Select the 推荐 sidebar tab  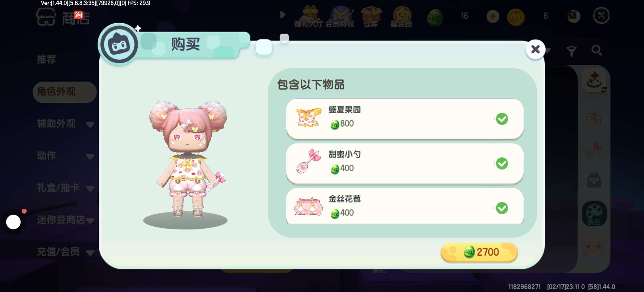pos(46,60)
